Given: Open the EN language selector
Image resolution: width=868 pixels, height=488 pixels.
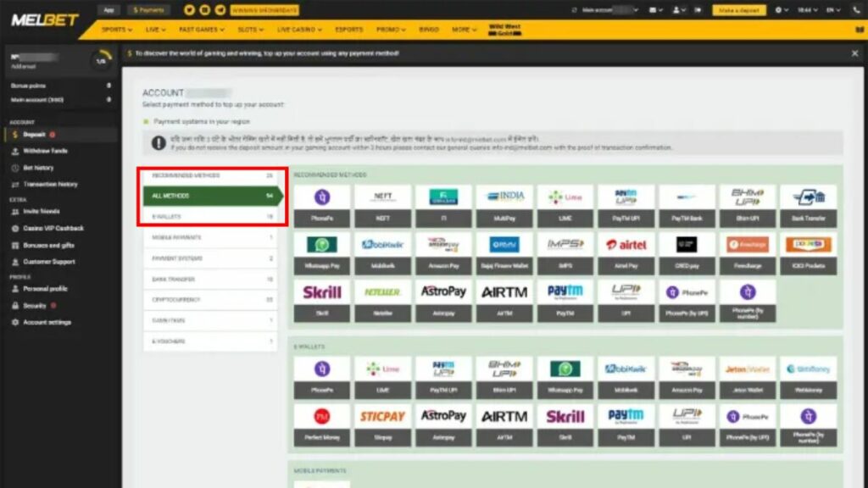Looking at the screenshot, I should 833,10.
